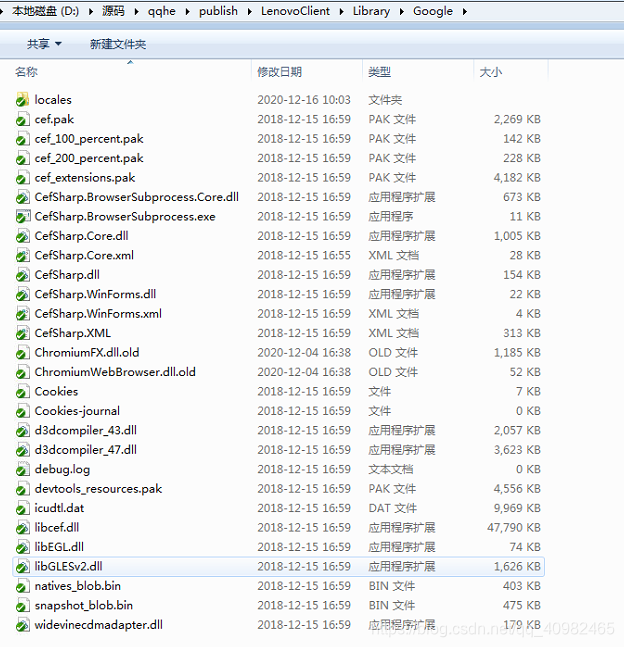Click the ChromiumWebBrowser.dll.old file icon
Screen dimensions: 624x647
click(23, 372)
